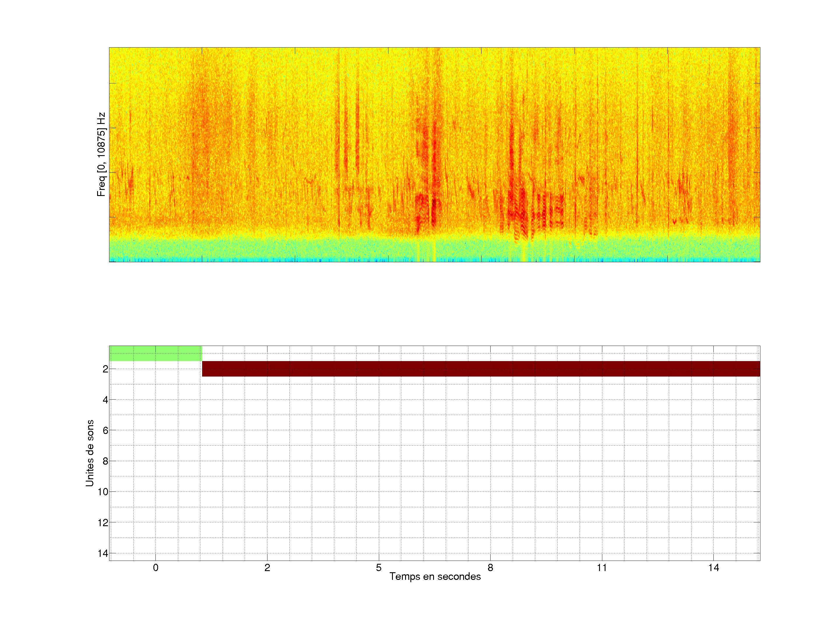The image size is (840, 630).
Task: Click the x-axis tick label 0
Action: tap(156, 568)
